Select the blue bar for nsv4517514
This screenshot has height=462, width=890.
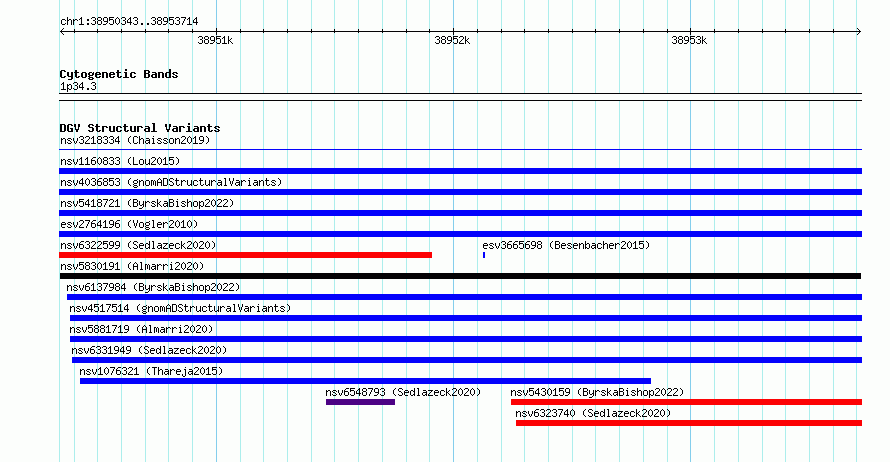click(x=466, y=318)
